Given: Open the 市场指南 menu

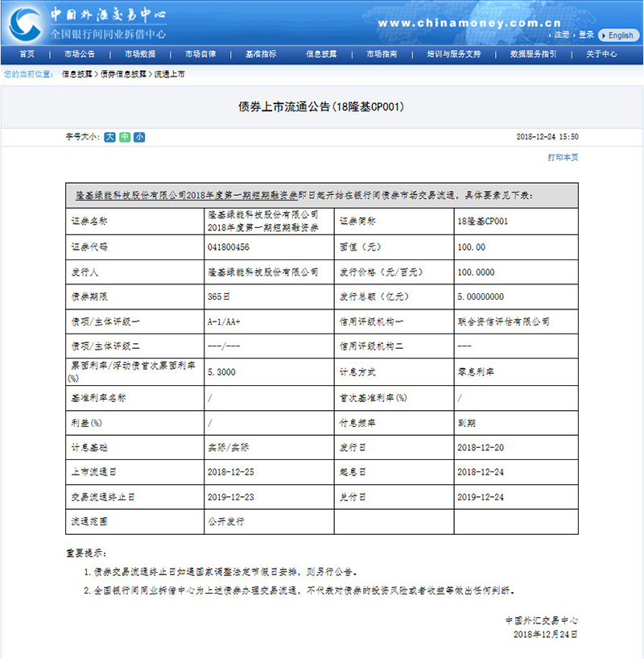Looking at the screenshot, I should point(382,54).
